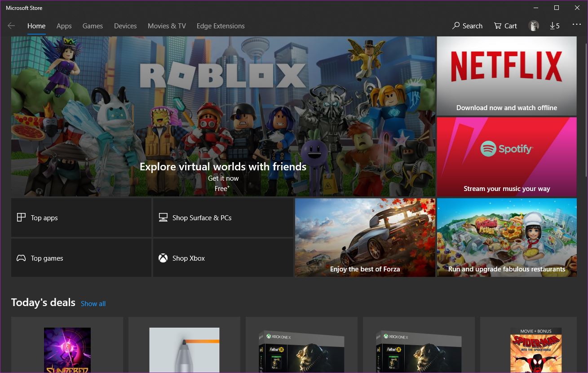Image resolution: width=588 pixels, height=373 pixels.
Task: Open the Roblox featured banner
Action: tap(223, 116)
